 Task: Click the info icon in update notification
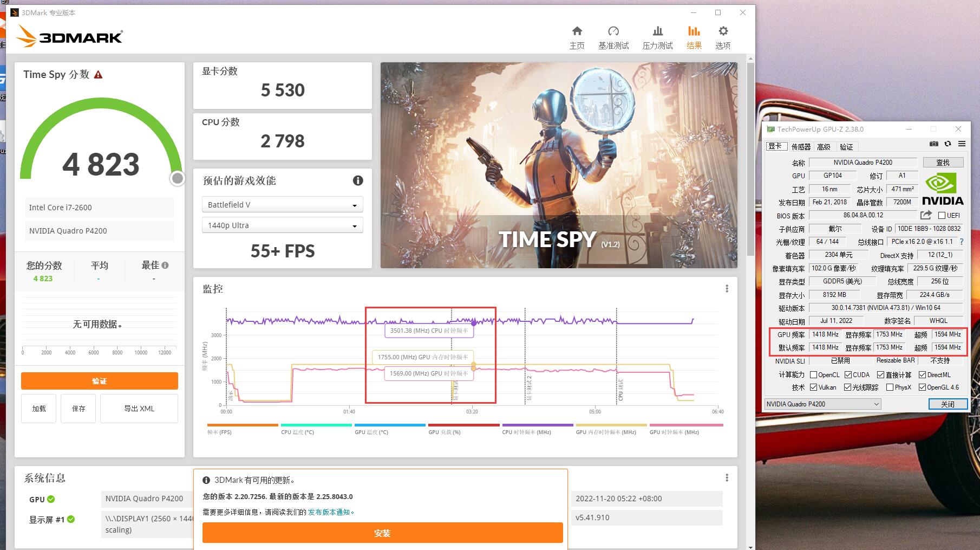[206, 480]
